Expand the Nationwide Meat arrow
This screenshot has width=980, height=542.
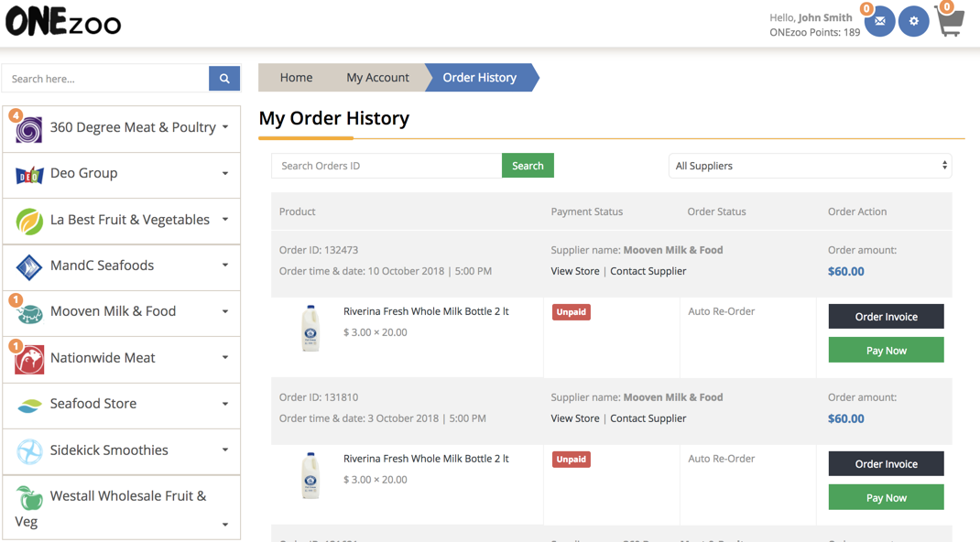coord(225,357)
